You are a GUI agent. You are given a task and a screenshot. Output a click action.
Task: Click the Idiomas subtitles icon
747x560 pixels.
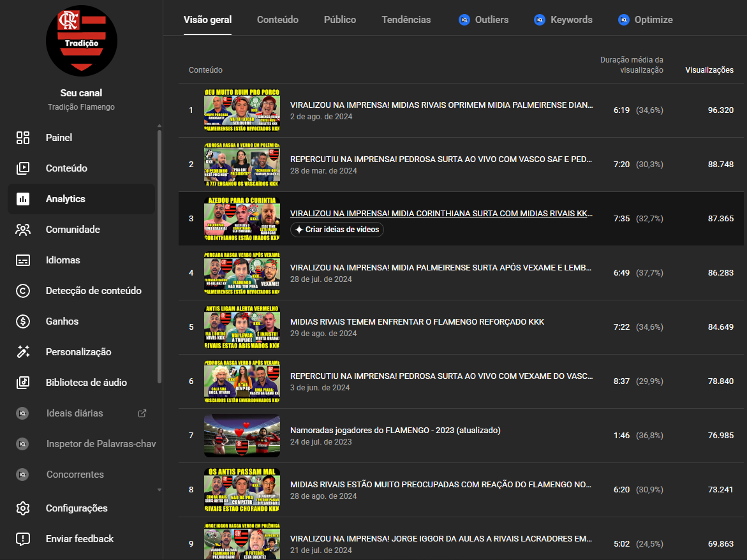(x=23, y=260)
